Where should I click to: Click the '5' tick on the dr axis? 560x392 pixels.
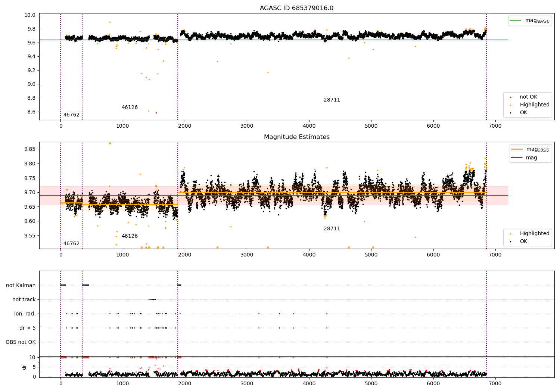(x=34, y=367)
